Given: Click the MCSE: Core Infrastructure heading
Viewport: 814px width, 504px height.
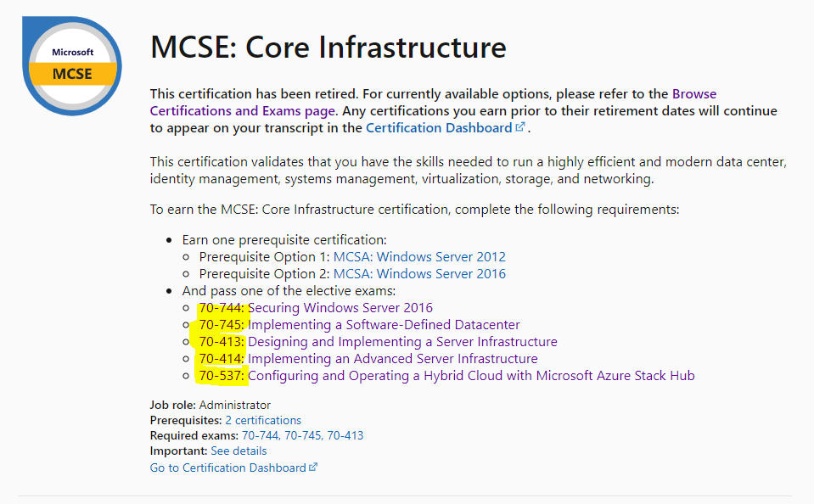Looking at the screenshot, I should click(x=328, y=48).
